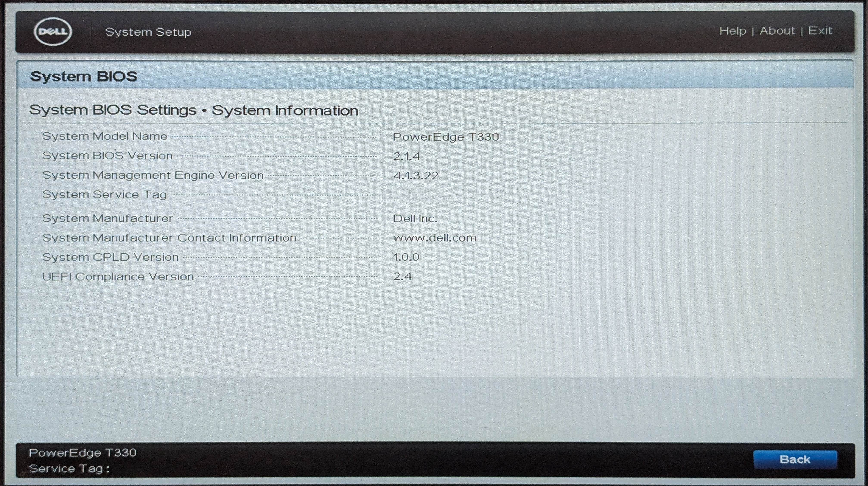868x486 pixels.
Task: Click the engine version value 4.1.3.22
Action: pyautogui.click(x=416, y=176)
